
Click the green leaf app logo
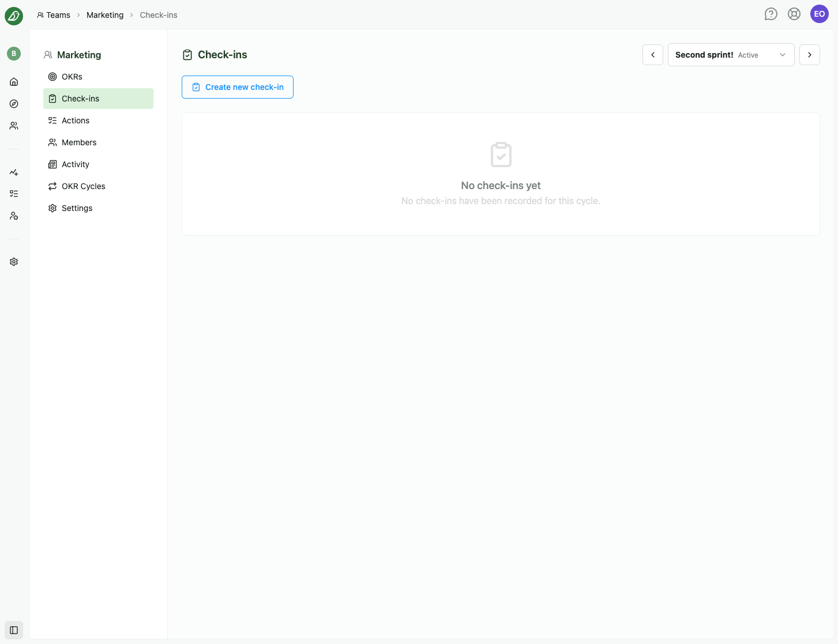[14, 16]
